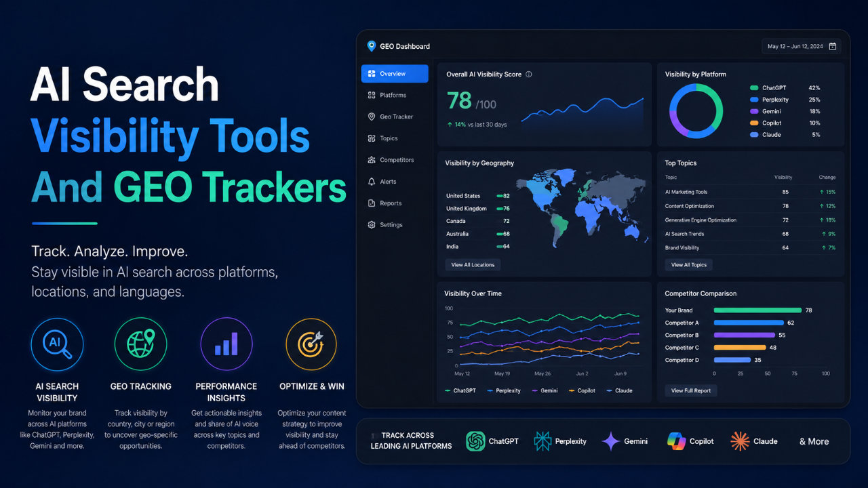Click the green ChatGPT swatch in platform legend

pyautogui.click(x=754, y=88)
